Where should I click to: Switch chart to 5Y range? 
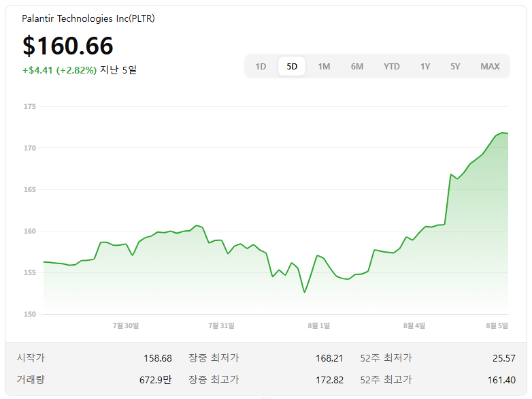pos(455,66)
